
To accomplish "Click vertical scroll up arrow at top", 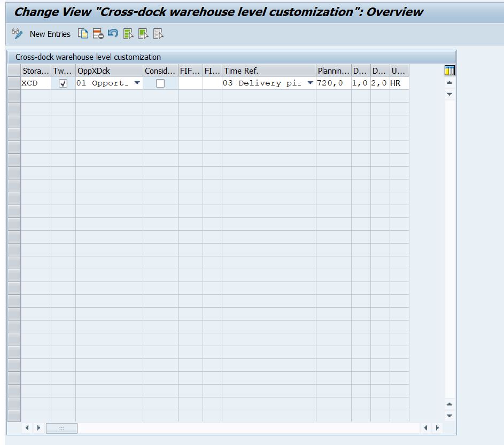I will click(x=449, y=83).
